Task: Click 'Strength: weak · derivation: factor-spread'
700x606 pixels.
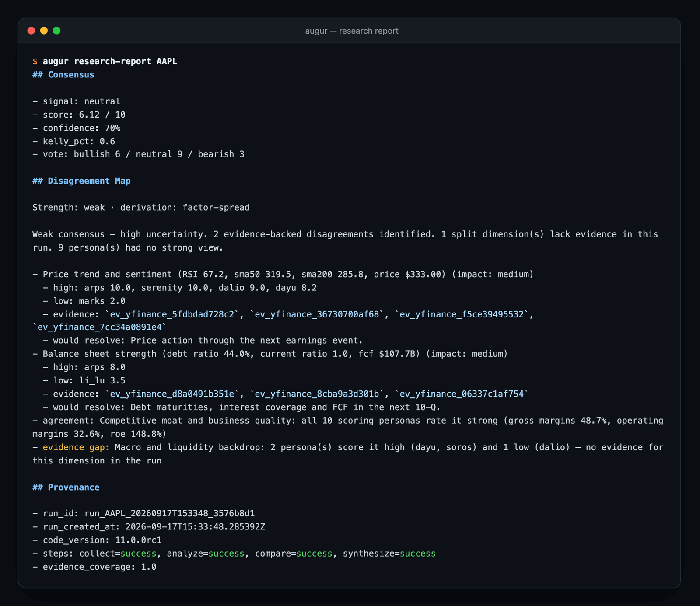Action: pos(141,208)
